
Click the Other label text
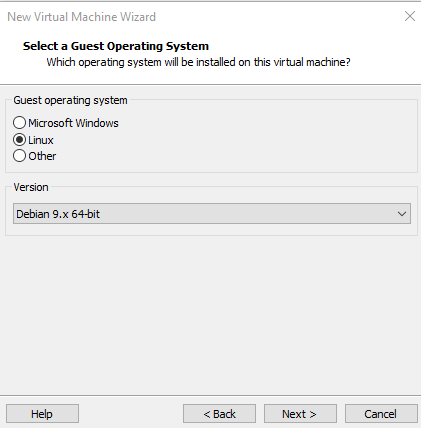pyautogui.click(x=42, y=156)
